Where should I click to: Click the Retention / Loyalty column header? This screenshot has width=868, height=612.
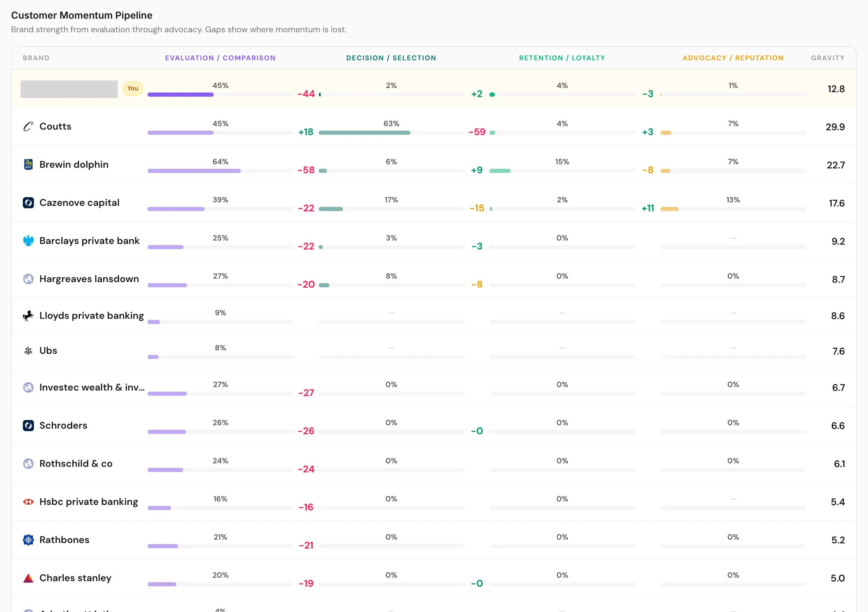(x=562, y=58)
